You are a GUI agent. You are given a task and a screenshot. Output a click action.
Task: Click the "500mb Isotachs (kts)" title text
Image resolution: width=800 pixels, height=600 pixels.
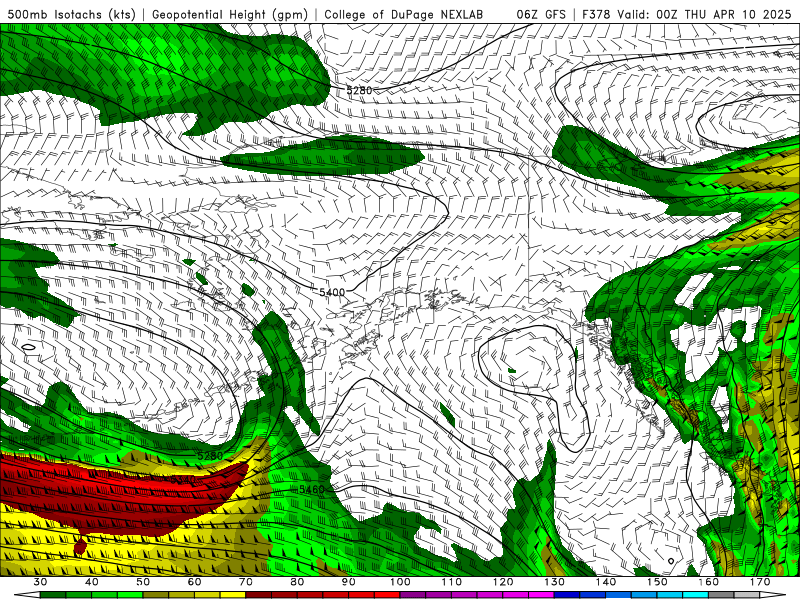pos(72,15)
